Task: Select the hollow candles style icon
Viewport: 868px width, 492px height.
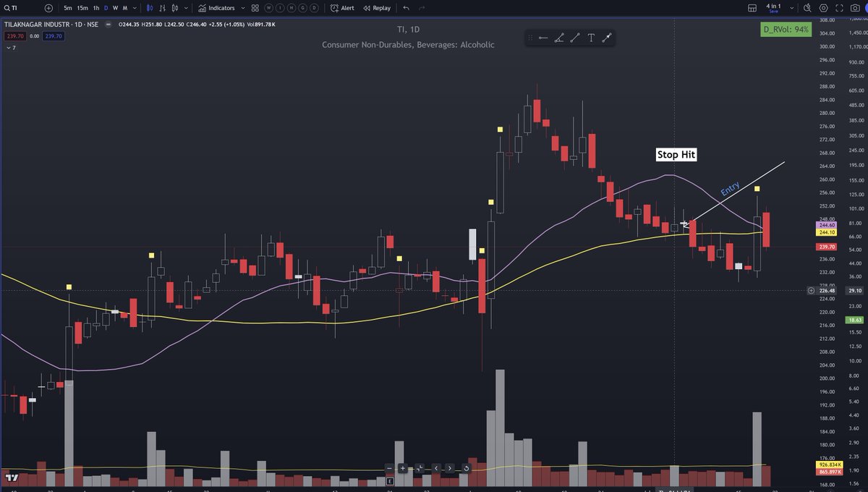Action: pyautogui.click(x=175, y=8)
